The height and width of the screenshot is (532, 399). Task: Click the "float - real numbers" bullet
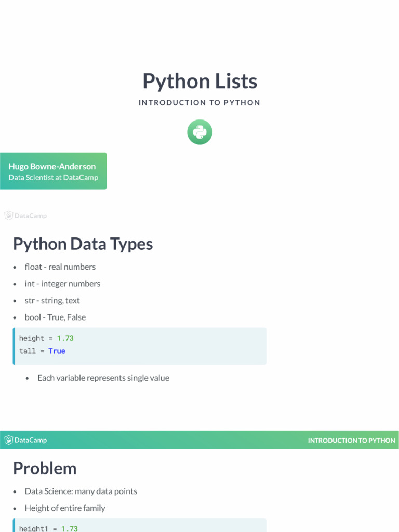[x=60, y=267]
